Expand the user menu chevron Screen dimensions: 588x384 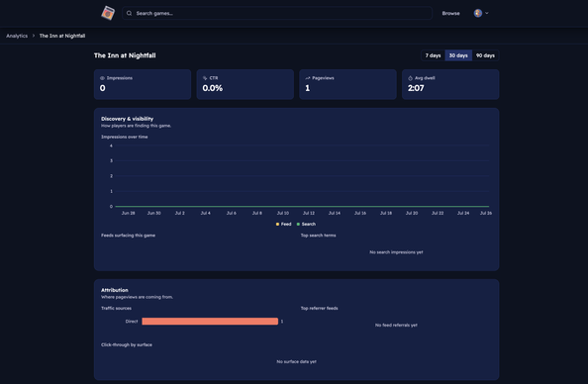point(487,13)
